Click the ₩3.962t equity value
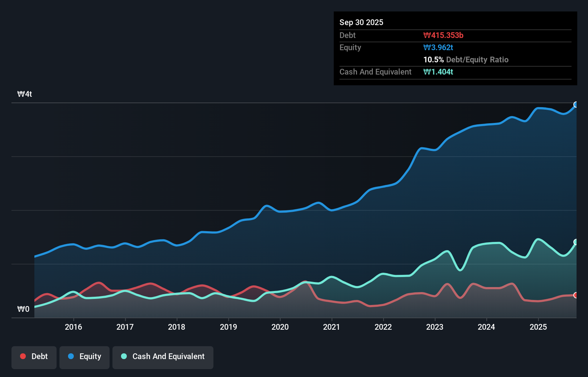Image resolution: width=588 pixels, height=377 pixels. click(x=438, y=47)
